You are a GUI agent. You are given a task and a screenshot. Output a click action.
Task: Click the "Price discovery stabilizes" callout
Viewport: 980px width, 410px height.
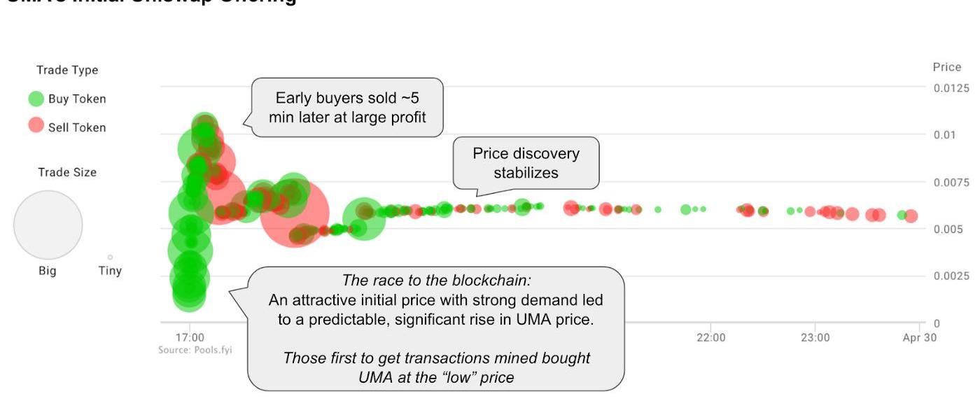(526, 162)
